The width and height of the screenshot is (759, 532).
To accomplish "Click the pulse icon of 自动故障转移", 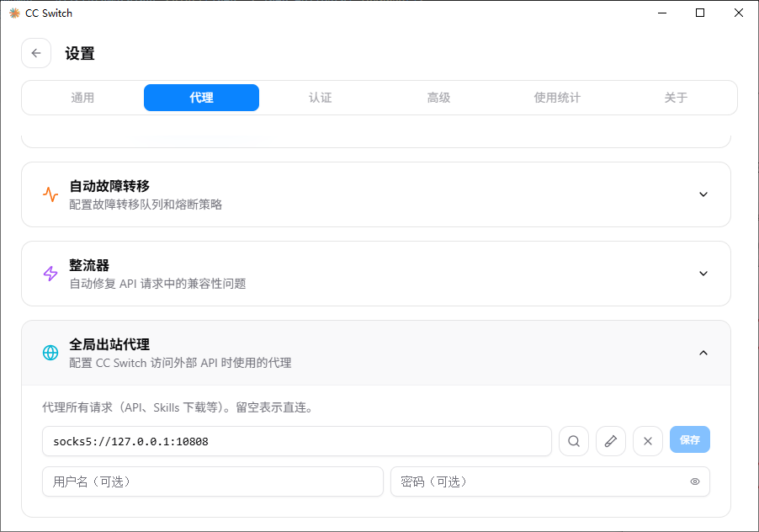I will coord(50,194).
